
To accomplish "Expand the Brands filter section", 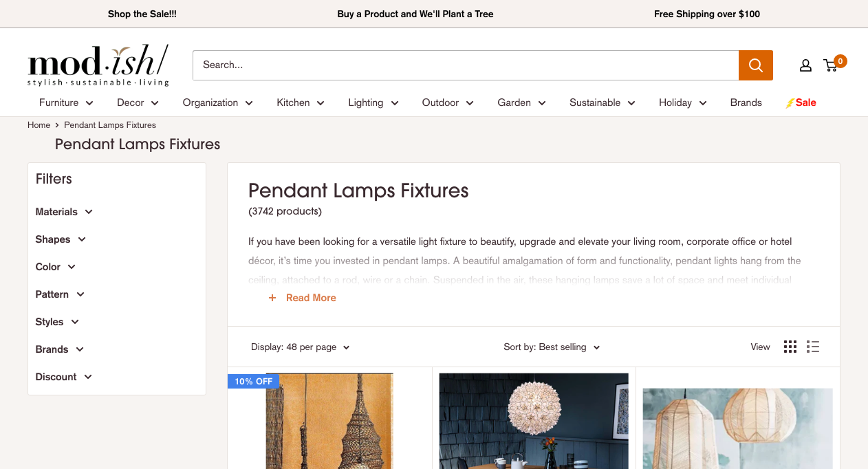I will [60, 349].
